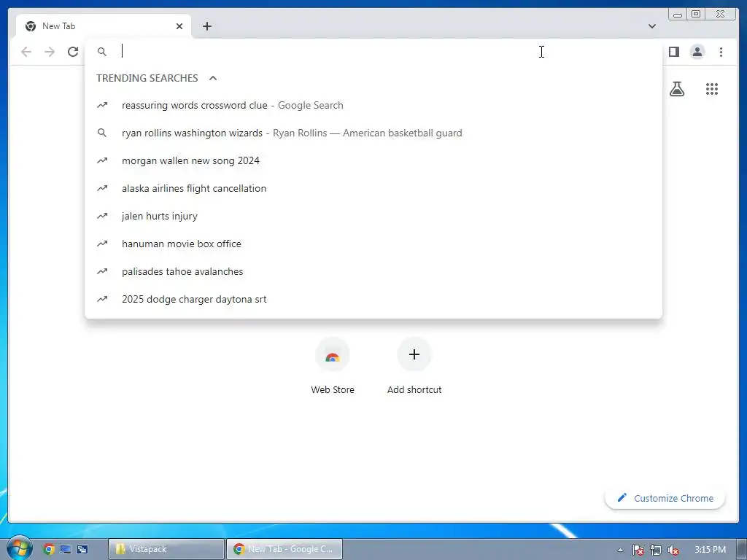Screen dimensions: 747x560
Task: Choose 'hanuman movie box office' suggestion
Action: pos(373,244)
